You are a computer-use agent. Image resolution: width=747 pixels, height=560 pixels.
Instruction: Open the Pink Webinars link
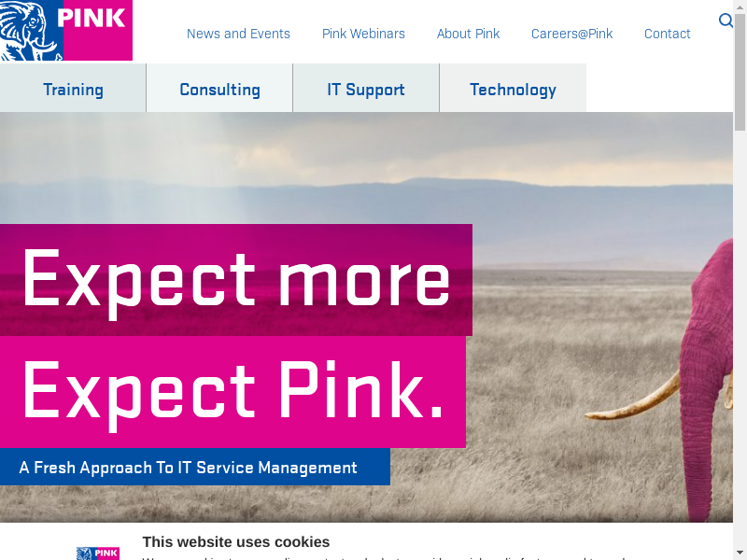(363, 34)
